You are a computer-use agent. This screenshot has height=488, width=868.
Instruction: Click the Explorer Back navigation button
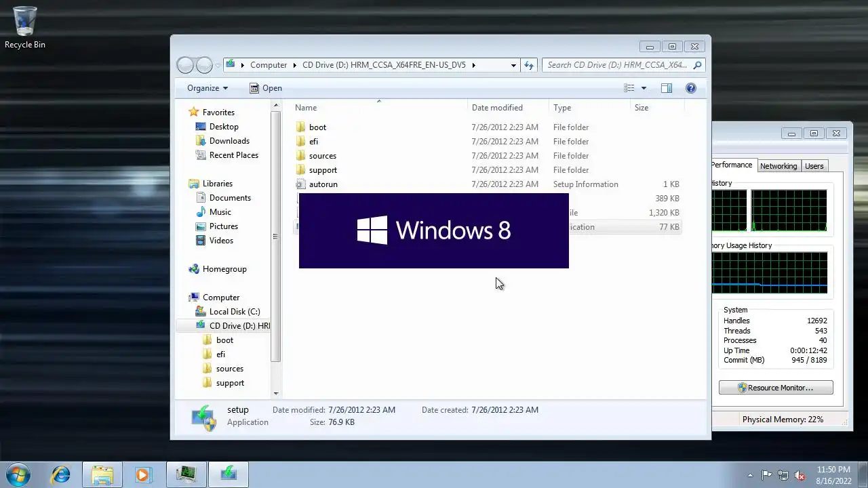[185, 65]
